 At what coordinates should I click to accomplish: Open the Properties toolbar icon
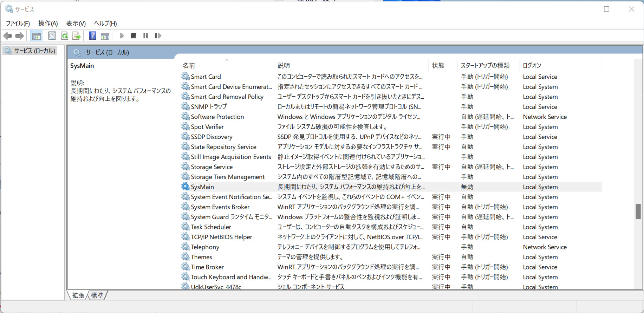[x=52, y=36]
